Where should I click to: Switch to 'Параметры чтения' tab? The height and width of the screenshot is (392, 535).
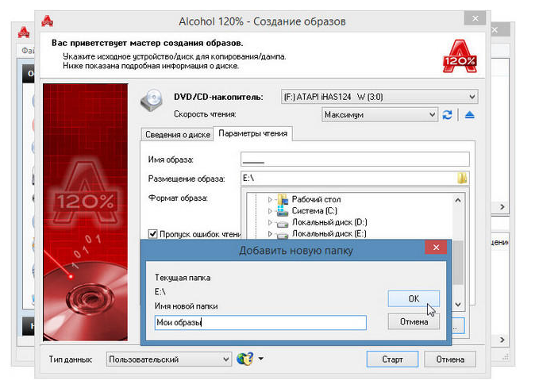(253, 133)
